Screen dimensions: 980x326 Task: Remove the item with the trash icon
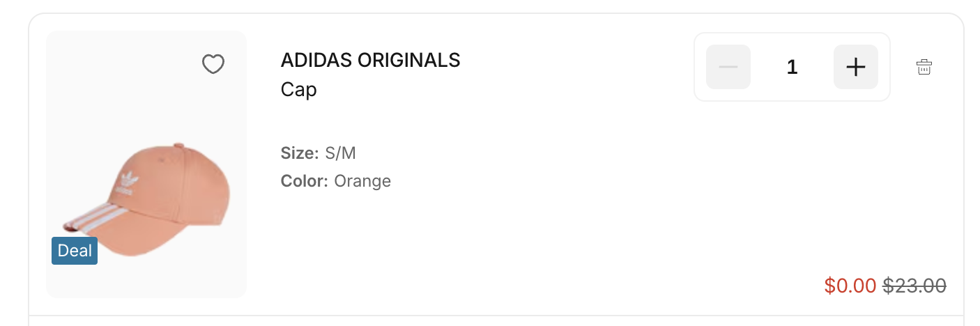click(924, 67)
